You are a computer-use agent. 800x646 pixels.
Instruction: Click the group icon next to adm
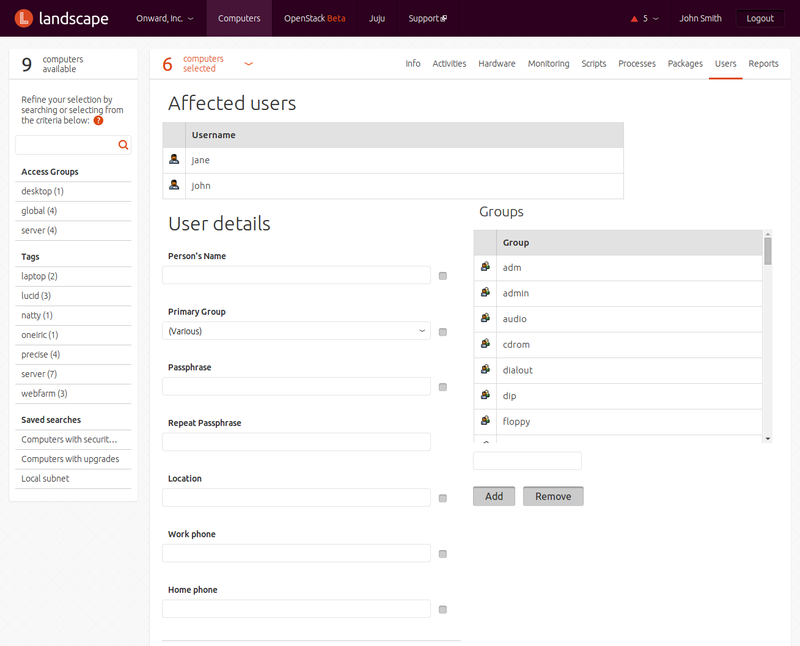coord(485,268)
